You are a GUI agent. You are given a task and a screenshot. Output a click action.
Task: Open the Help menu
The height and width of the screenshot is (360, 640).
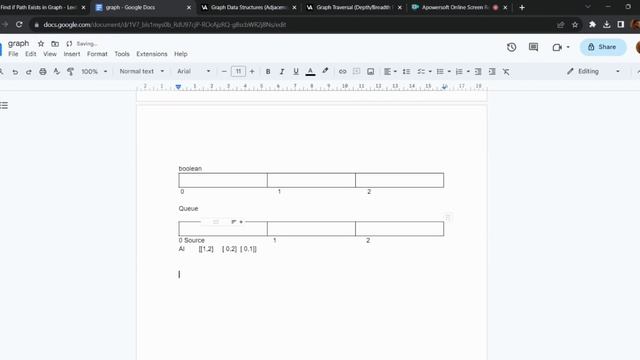pyautogui.click(x=181, y=54)
